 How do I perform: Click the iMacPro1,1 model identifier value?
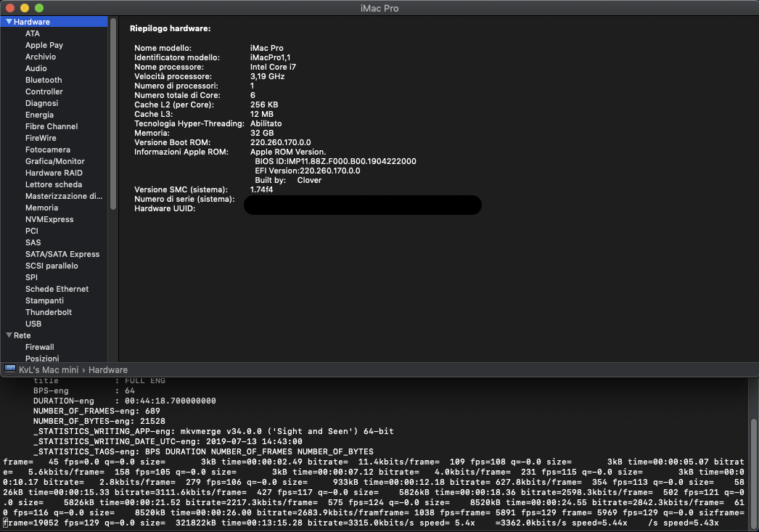click(270, 57)
